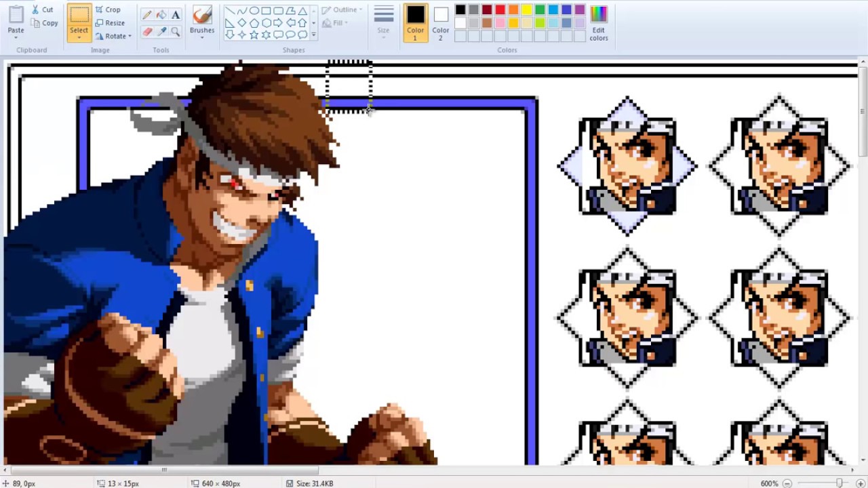Choose the Polygon shape
The height and width of the screenshot is (488, 868).
[291, 11]
